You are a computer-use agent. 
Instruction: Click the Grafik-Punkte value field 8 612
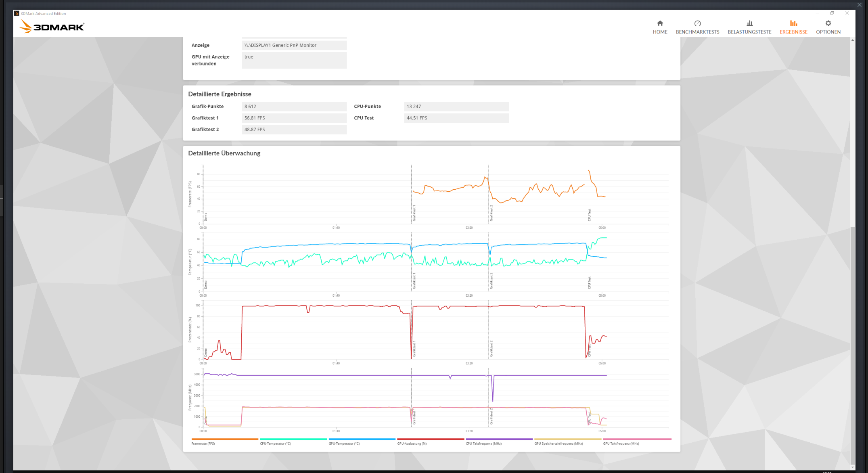(x=294, y=107)
